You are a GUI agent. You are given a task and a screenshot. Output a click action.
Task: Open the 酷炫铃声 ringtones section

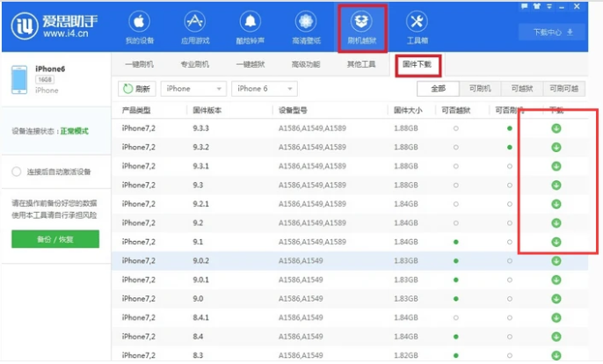point(251,28)
